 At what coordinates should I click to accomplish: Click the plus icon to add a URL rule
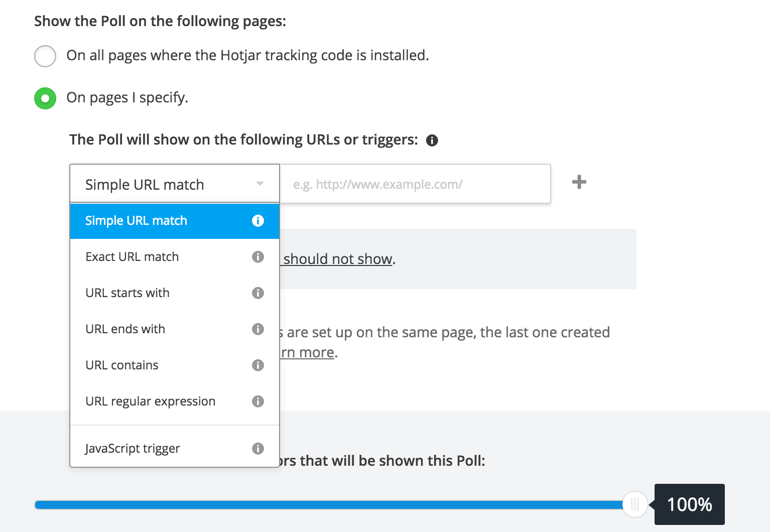tap(578, 182)
